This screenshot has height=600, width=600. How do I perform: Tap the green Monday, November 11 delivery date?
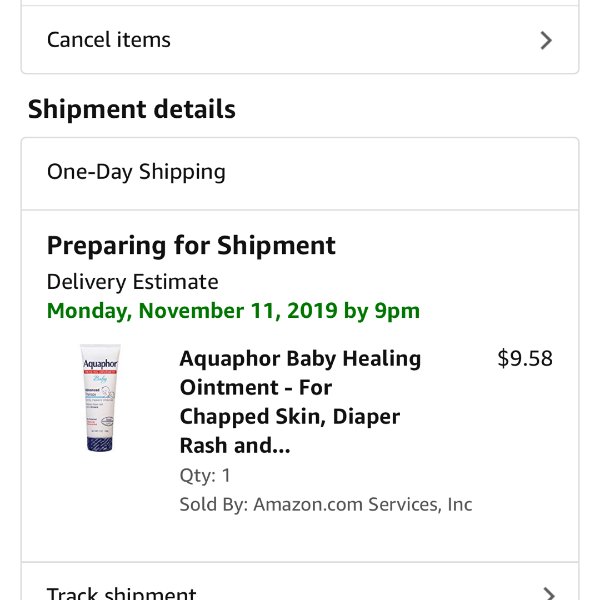tap(190, 310)
